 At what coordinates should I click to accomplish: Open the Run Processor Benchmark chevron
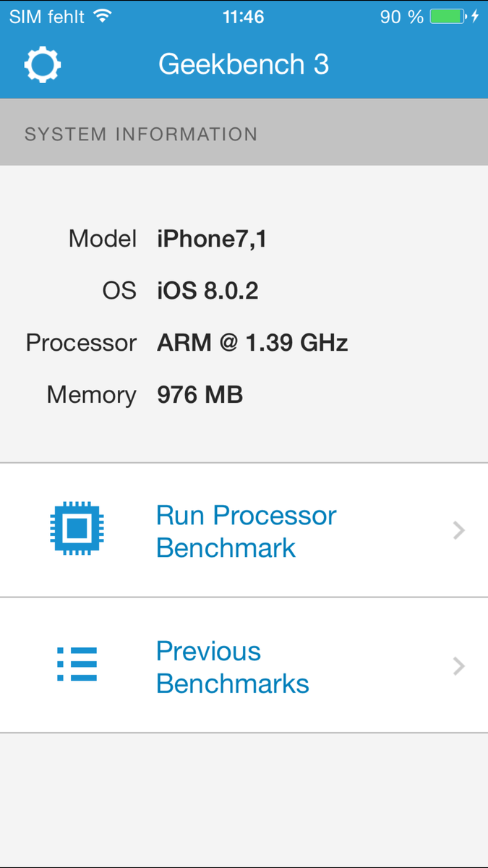[458, 531]
